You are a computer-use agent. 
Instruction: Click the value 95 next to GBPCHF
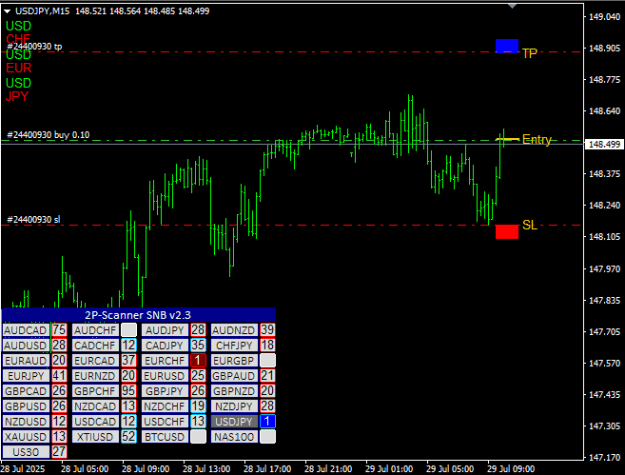[128, 391]
